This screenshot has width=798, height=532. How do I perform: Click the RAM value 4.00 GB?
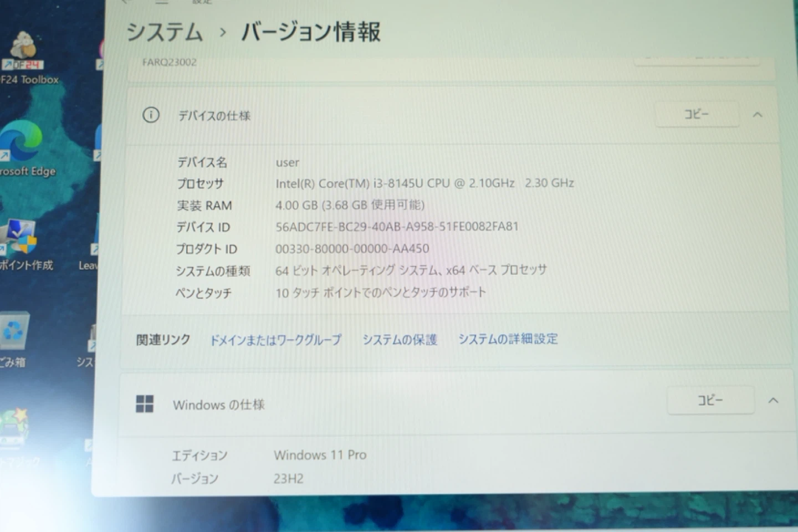click(x=296, y=205)
